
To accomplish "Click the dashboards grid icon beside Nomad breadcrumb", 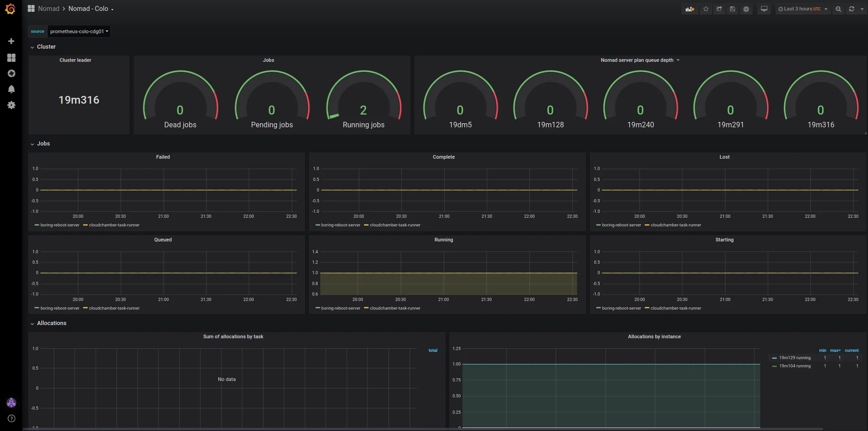I will pos(31,9).
